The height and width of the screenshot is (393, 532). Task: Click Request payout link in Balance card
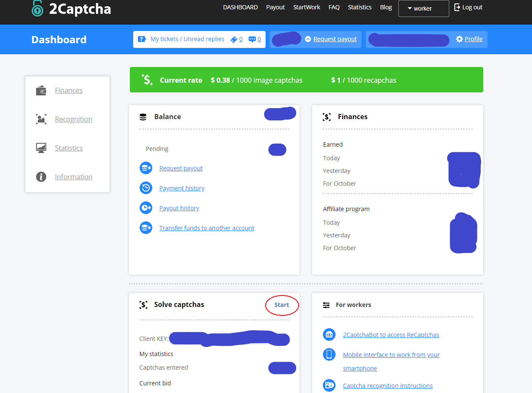[x=181, y=168]
